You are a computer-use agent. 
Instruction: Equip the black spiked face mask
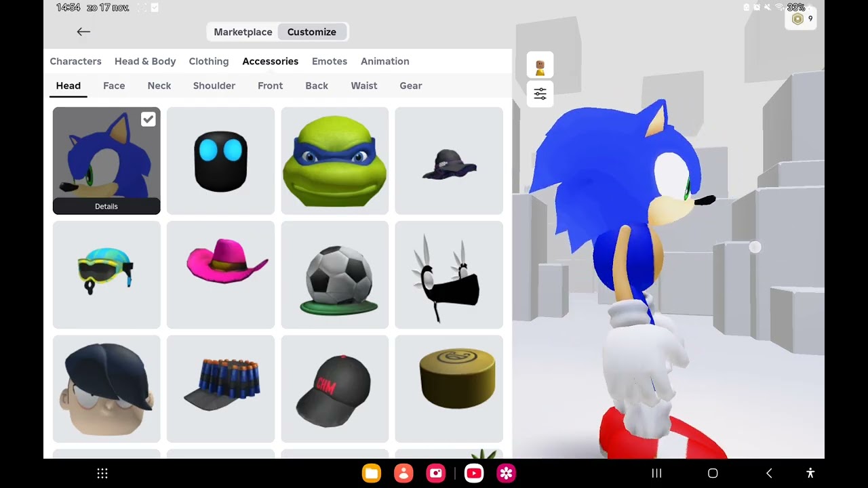pos(449,274)
